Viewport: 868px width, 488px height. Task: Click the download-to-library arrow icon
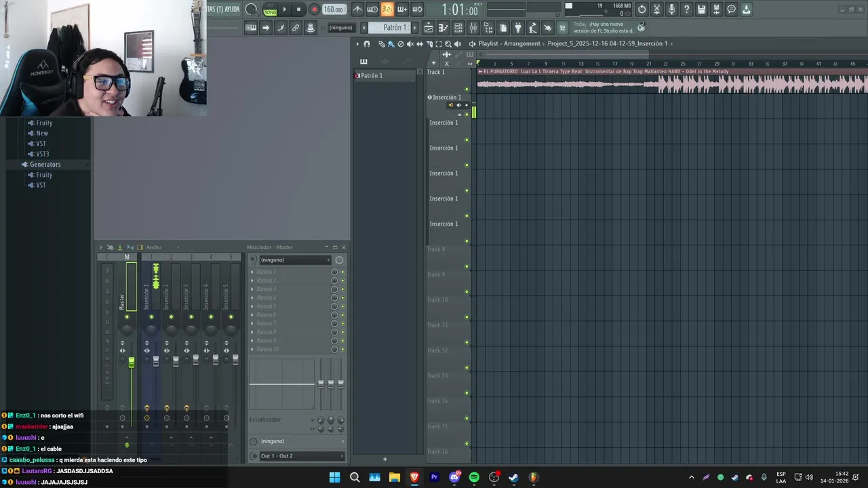tap(746, 9)
